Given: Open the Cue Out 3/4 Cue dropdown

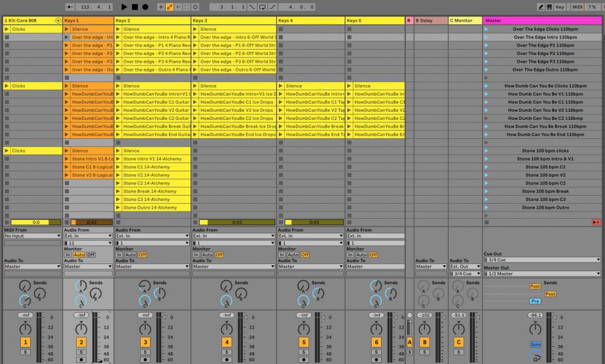Looking at the screenshot, I should tap(542, 259).
